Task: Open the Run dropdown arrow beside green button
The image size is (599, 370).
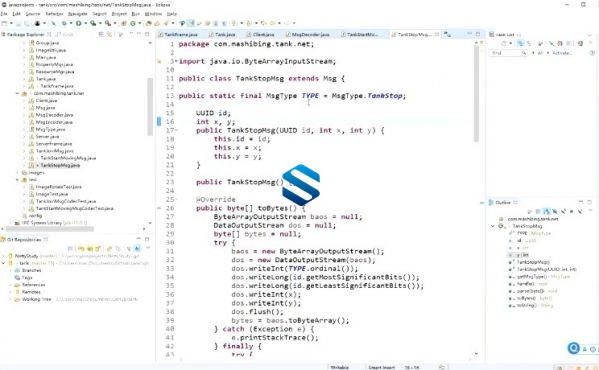Action: tap(85, 23)
